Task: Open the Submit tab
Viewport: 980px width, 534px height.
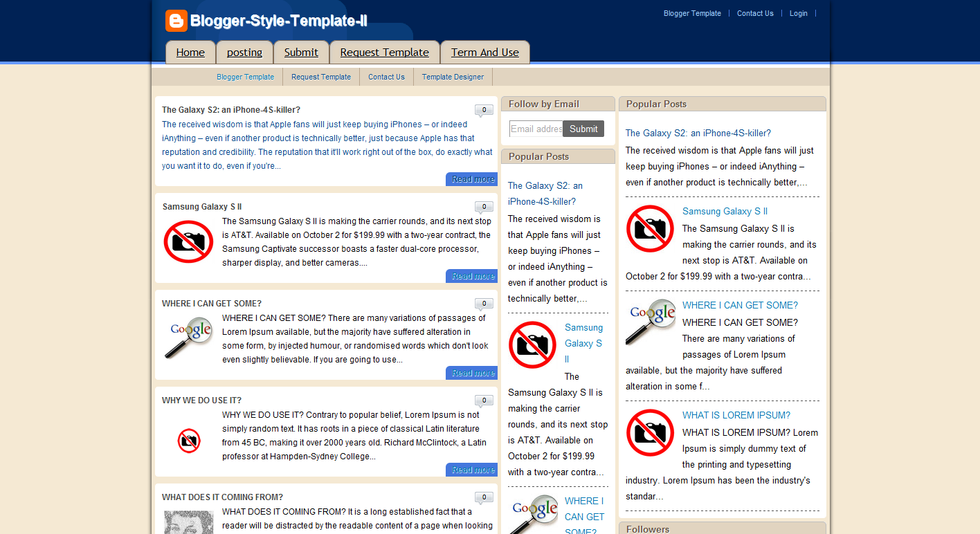Action: 301,53
